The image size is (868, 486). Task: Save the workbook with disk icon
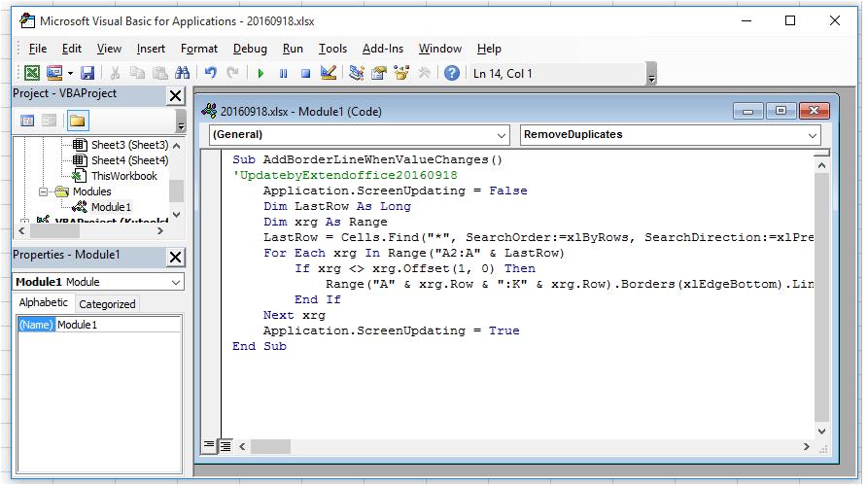click(x=87, y=73)
